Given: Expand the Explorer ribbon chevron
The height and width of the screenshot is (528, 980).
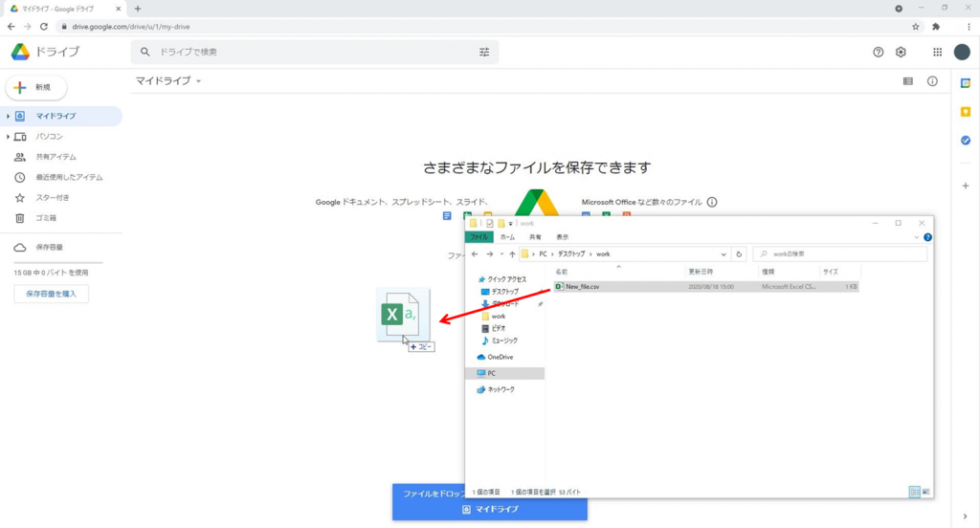Looking at the screenshot, I should [916, 237].
